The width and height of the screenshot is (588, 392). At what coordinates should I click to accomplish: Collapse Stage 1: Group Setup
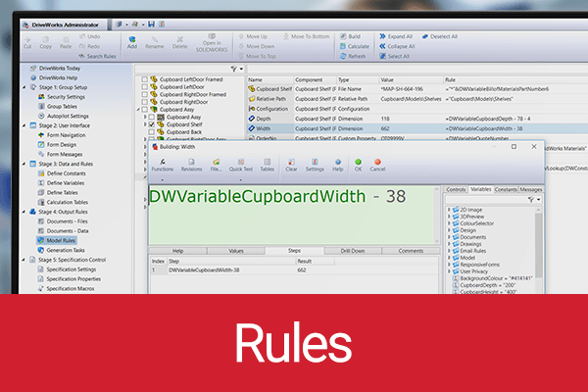click(x=24, y=87)
